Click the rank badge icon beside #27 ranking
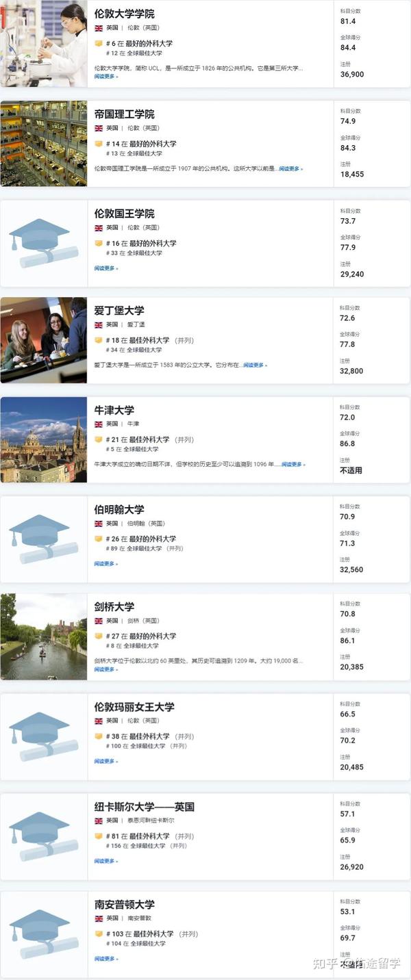The height and width of the screenshot is (980, 411). tap(99, 636)
